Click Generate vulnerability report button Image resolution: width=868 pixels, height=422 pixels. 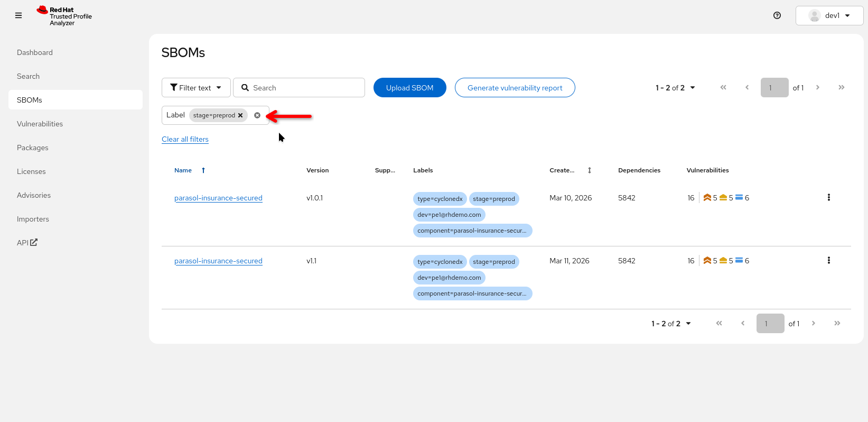[x=515, y=88]
